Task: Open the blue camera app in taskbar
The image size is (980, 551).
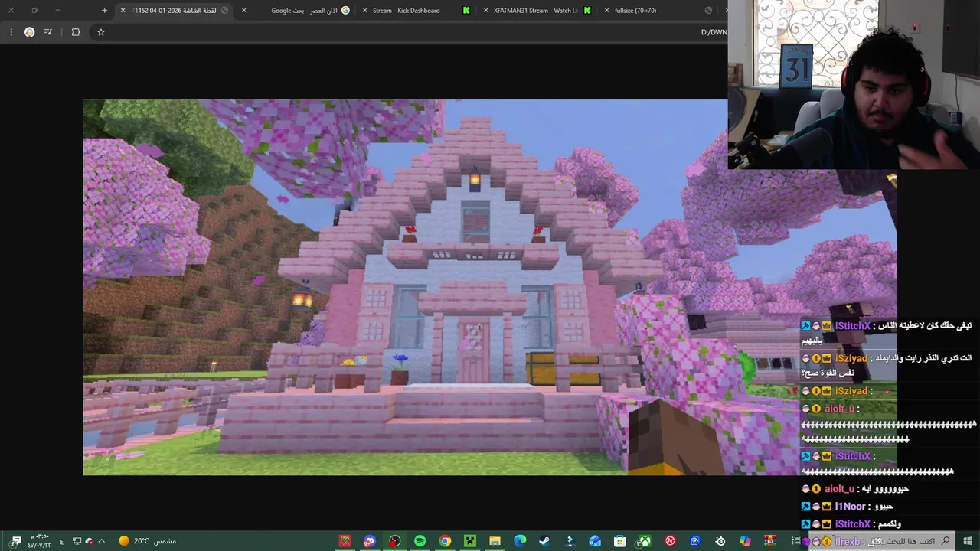Action: (695, 541)
